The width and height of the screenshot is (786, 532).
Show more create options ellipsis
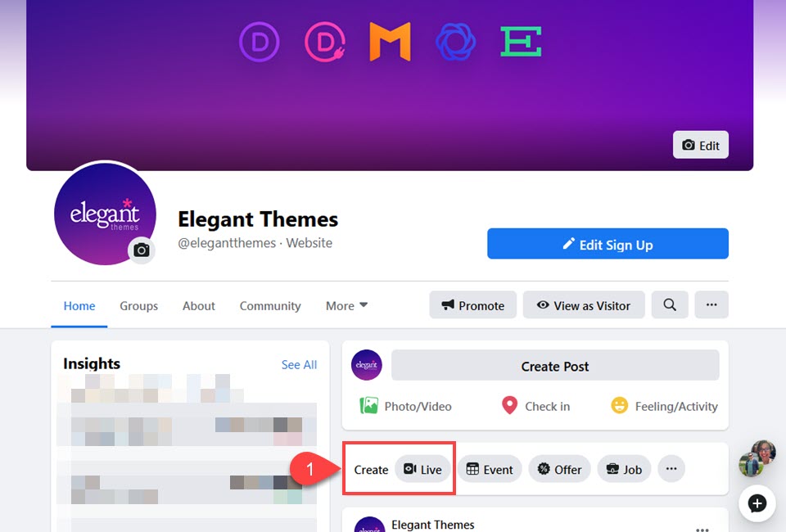(x=671, y=469)
